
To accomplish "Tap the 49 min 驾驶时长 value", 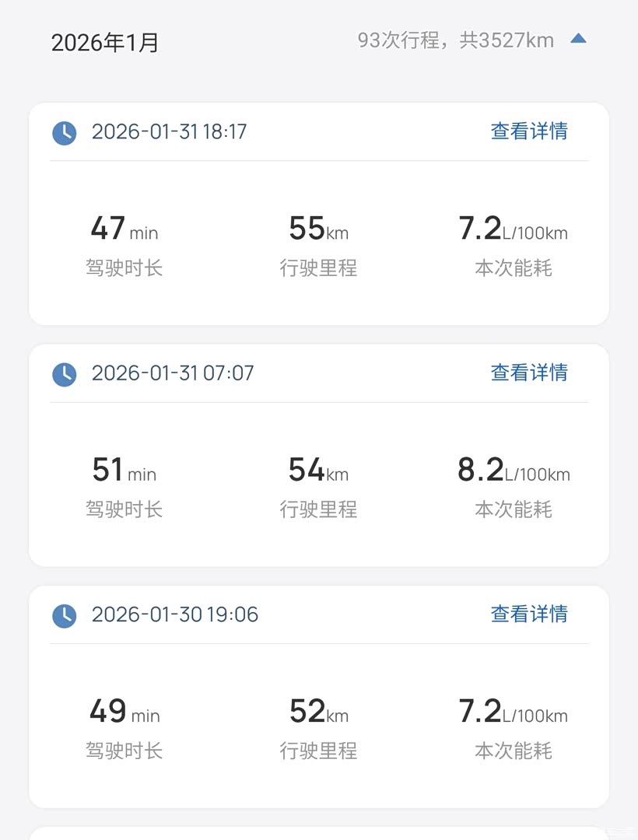I will pyautogui.click(x=124, y=712).
